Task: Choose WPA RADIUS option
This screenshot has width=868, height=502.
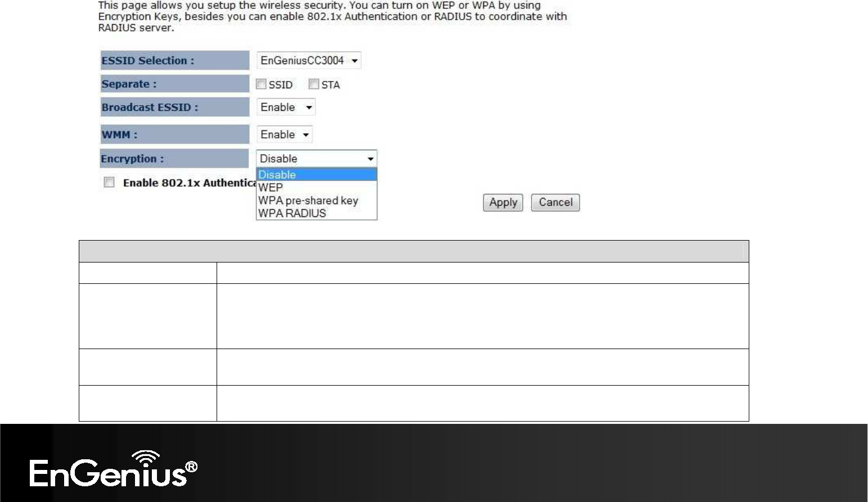Action: [x=317, y=214]
